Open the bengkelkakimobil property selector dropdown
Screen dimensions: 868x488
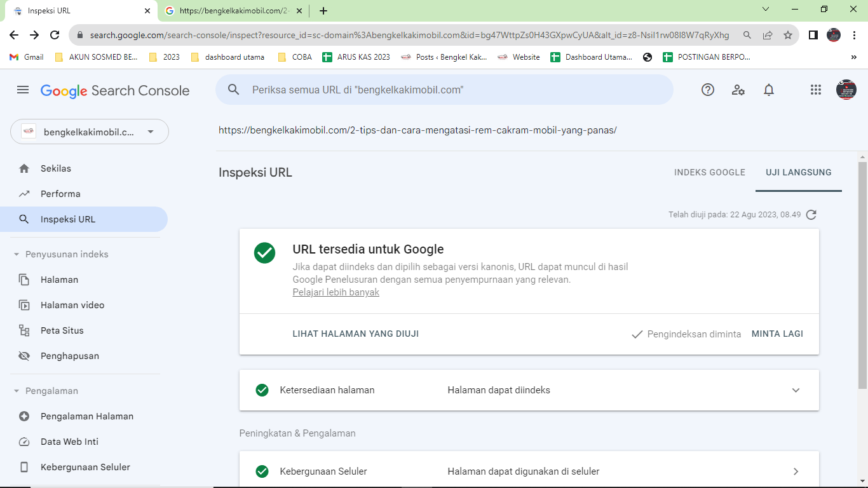[x=90, y=132]
